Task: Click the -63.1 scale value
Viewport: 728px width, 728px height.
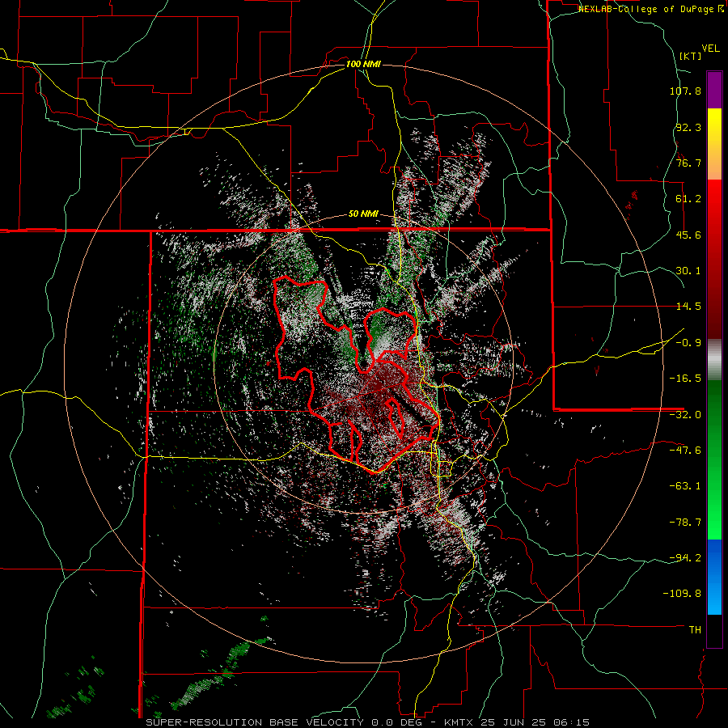Action: (x=685, y=486)
